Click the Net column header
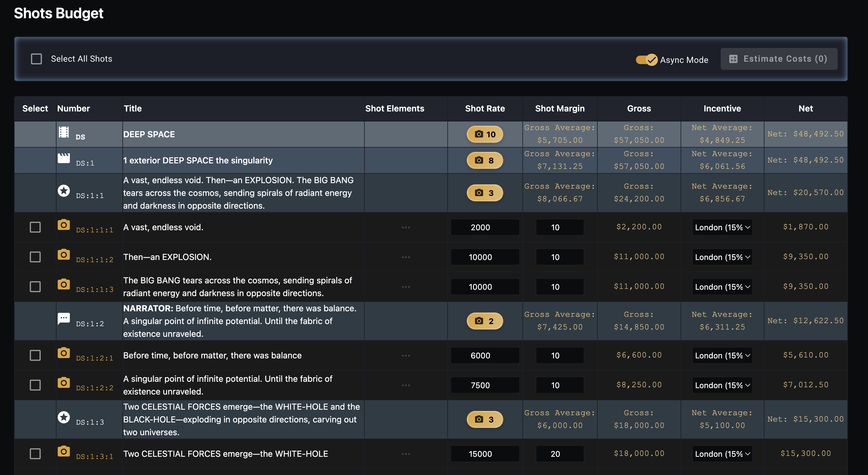 pyautogui.click(x=805, y=108)
